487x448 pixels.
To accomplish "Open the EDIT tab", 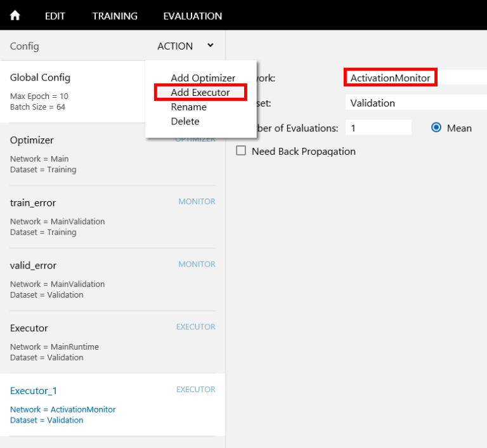I will [55, 16].
